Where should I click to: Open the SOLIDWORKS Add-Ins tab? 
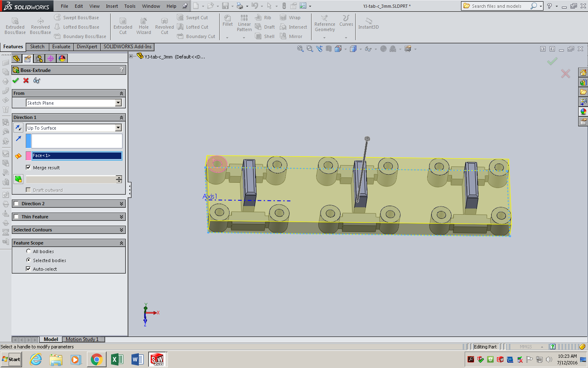point(127,47)
